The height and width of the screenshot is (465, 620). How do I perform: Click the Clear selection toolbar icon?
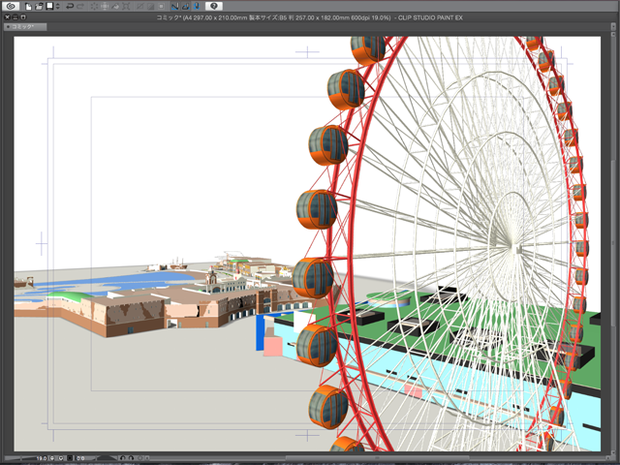click(x=94, y=6)
